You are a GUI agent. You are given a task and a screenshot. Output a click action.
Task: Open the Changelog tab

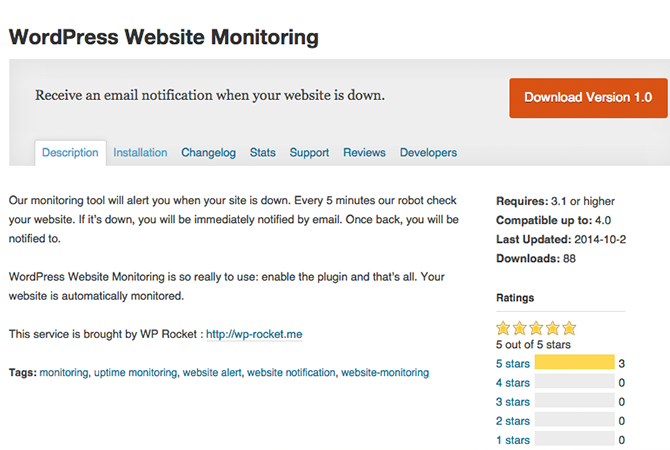pos(209,153)
